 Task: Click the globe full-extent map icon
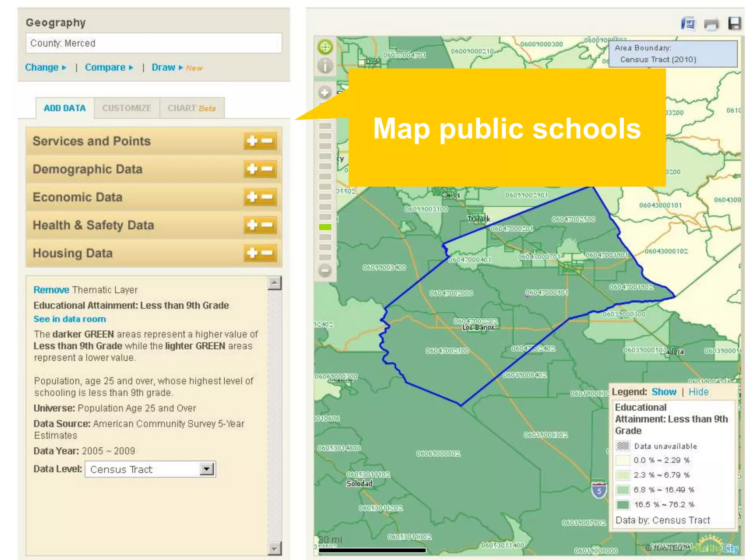325,47
